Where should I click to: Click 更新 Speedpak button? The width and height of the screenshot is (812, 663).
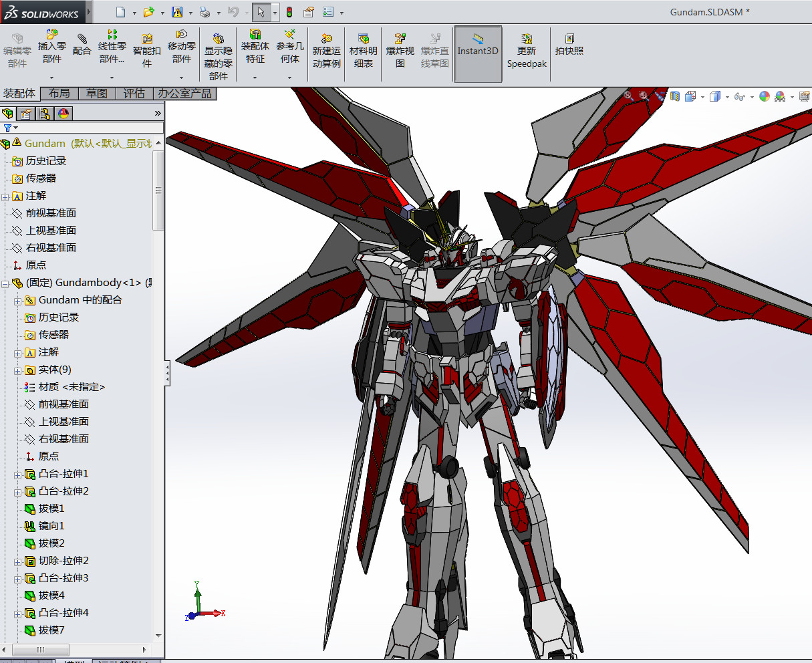(527, 50)
